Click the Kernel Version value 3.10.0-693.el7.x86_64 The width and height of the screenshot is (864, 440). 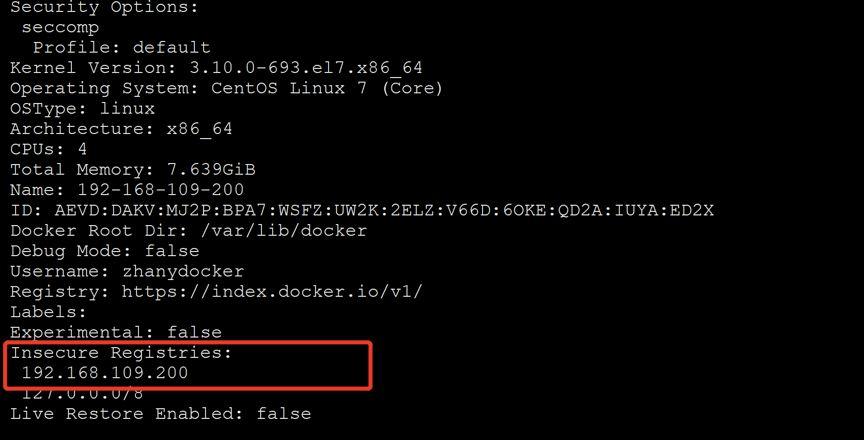(x=306, y=68)
